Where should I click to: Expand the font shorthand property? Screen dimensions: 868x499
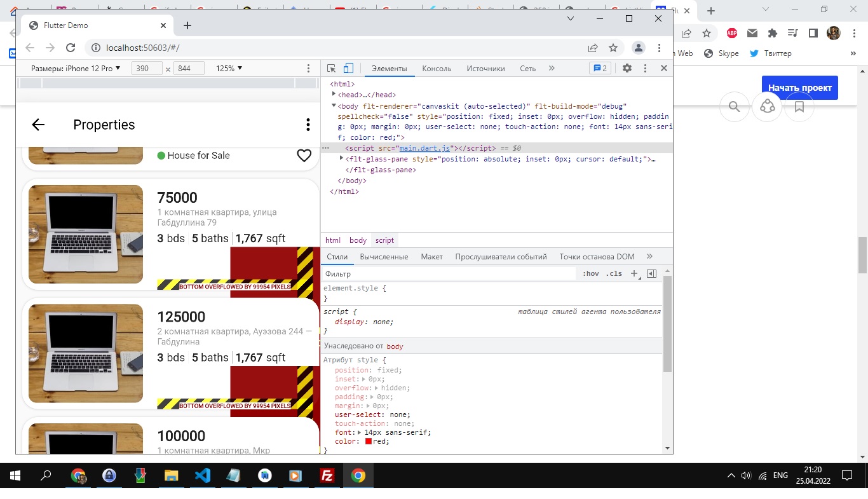tap(360, 432)
